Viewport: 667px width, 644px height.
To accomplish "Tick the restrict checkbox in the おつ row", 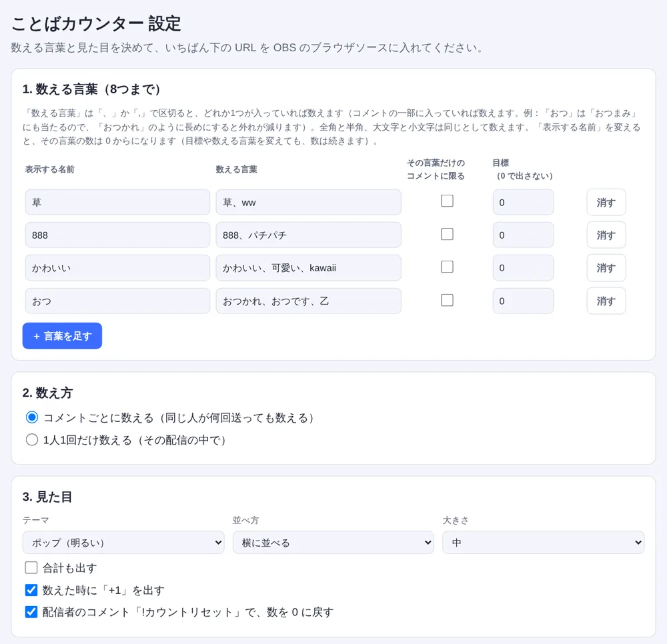I will click(x=447, y=300).
